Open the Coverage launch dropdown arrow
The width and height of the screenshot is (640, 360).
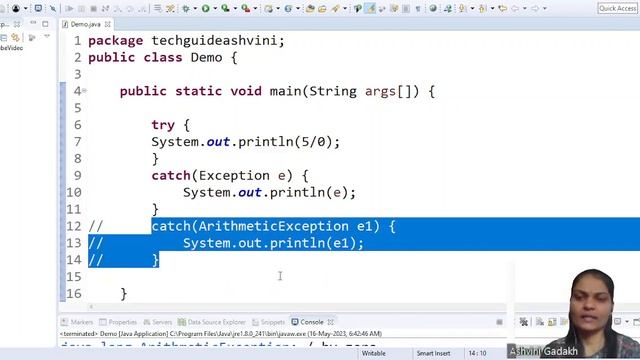pyautogui.click(x=235, y=8)
